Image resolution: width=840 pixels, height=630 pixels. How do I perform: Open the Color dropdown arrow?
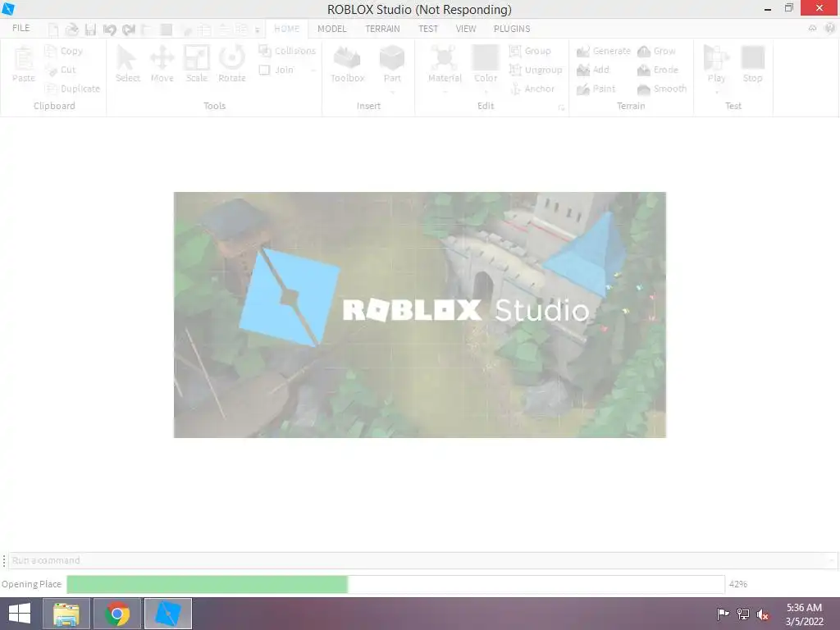[x=486, y=92]
